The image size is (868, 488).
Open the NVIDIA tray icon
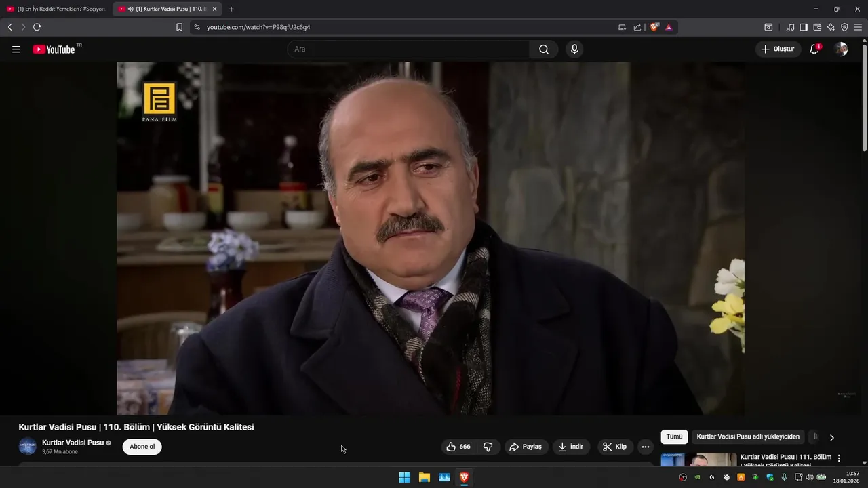click(697, 477)
